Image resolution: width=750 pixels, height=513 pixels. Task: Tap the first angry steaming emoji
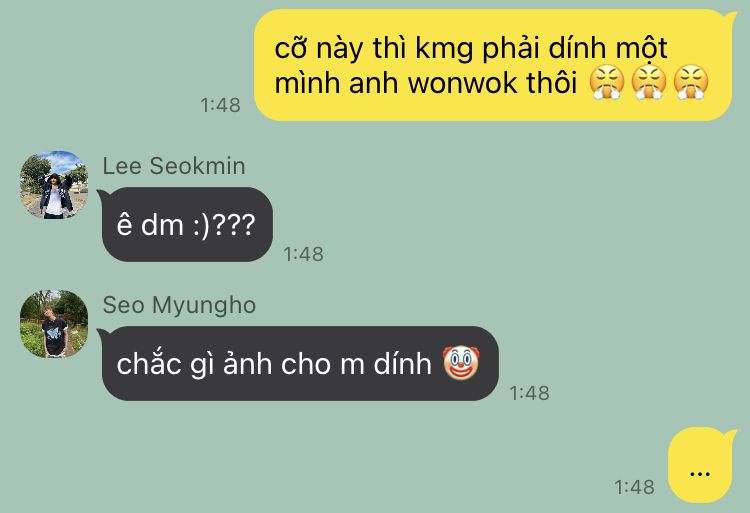[x=607, y=82]
